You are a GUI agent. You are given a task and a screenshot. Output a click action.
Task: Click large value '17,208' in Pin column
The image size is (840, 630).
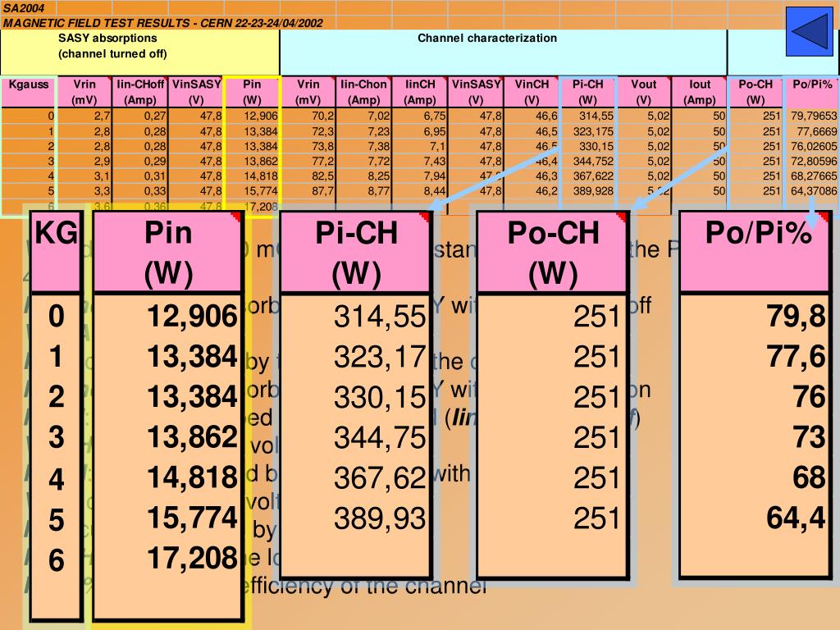point(192,558)
